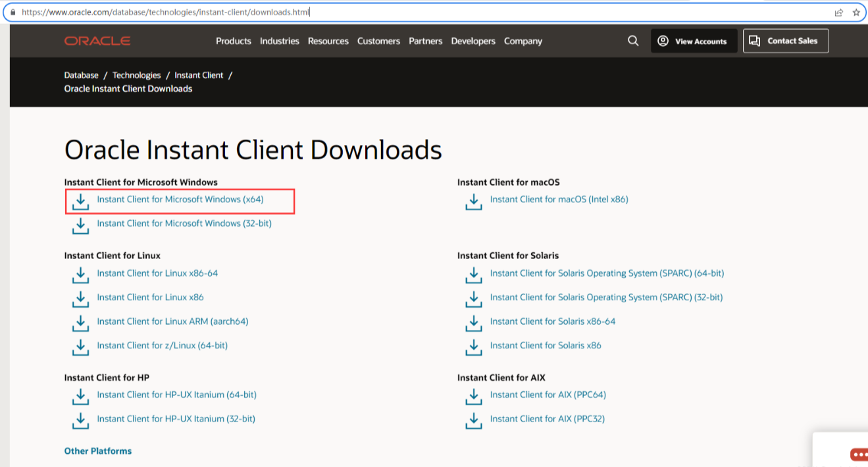
Task: Click the View Accounts button
Action: (694, 41)
